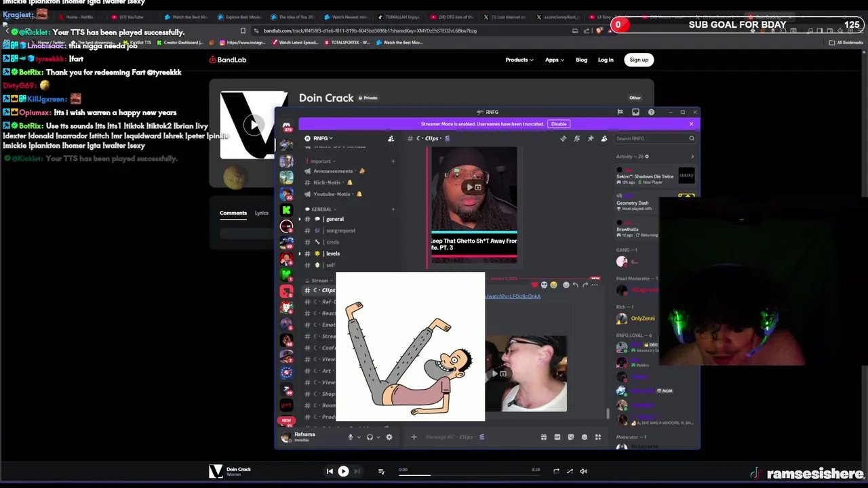Skip to next track in BandLab player
The image size is (868, 488).
pyautogui.click(x=357, y=471)
